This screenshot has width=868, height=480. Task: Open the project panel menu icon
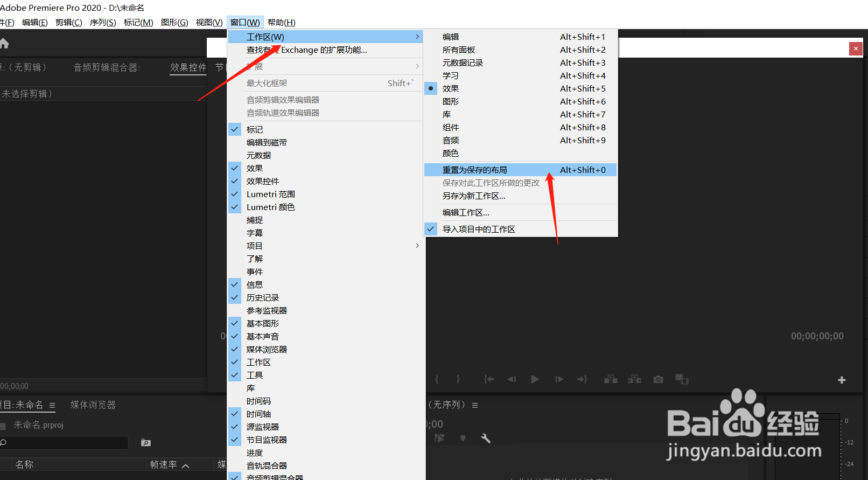(x=52, y=405)
